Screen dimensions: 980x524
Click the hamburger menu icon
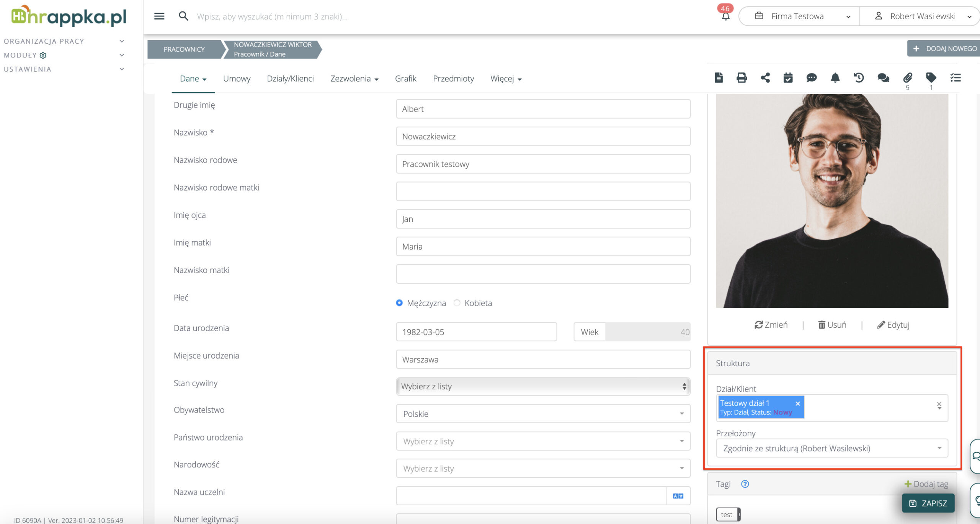coord(159,16)
